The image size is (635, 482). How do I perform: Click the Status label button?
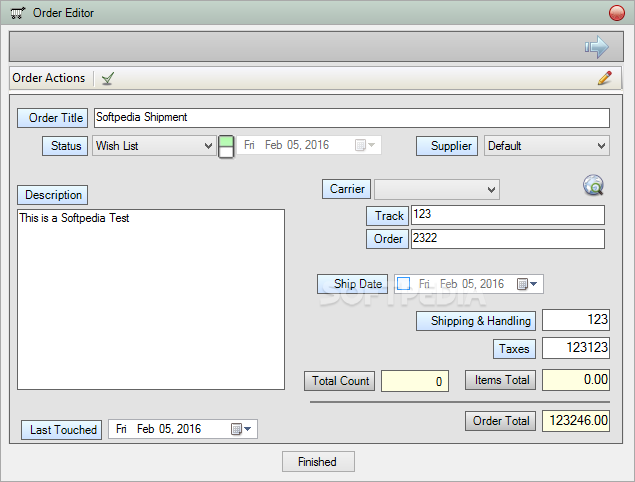click(65, 146)
